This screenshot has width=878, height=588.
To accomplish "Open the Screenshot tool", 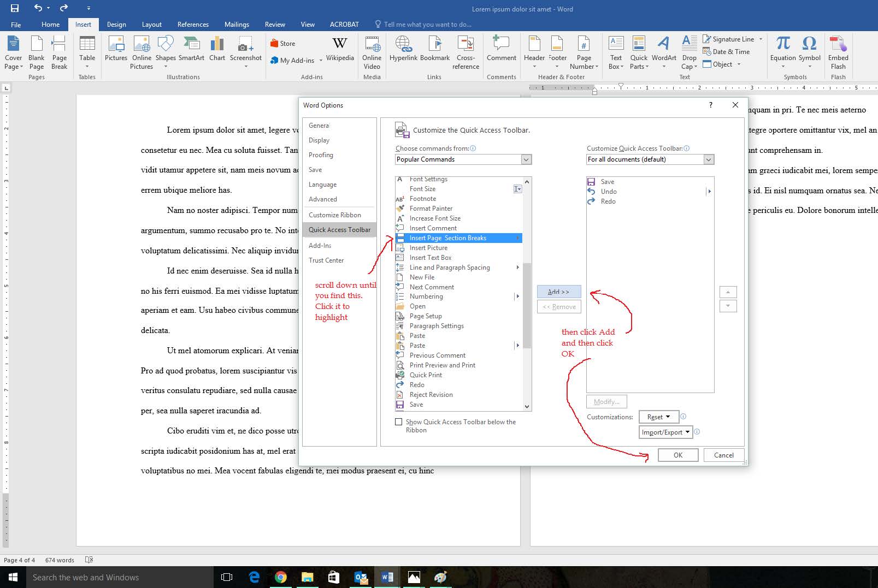I will 246,52.
